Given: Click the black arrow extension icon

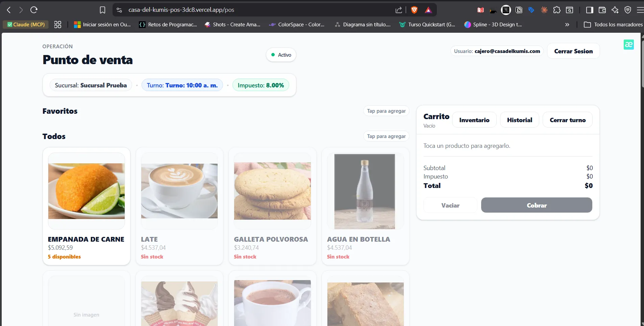Looking at the screenshot, I should (x=493, y=11).
